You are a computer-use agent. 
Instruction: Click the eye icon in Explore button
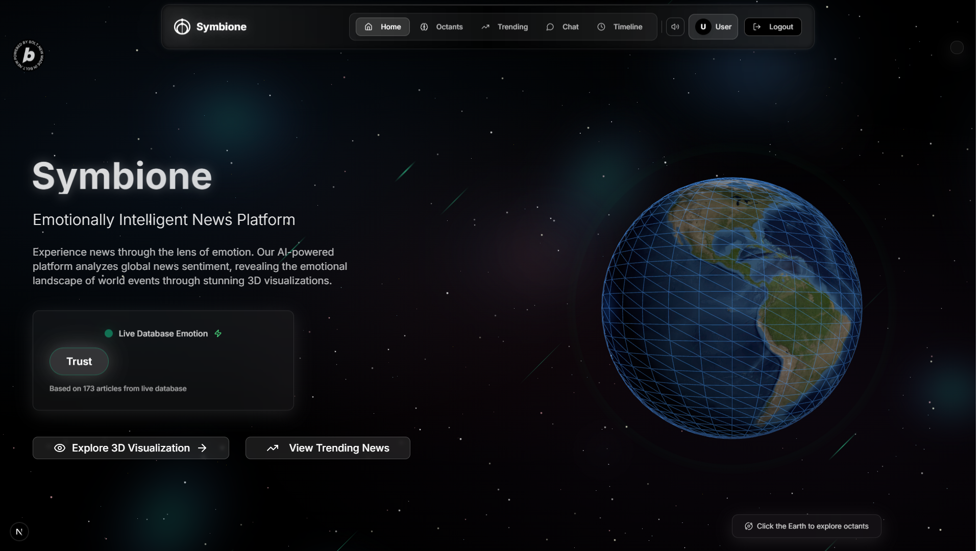tap(60, 448)
